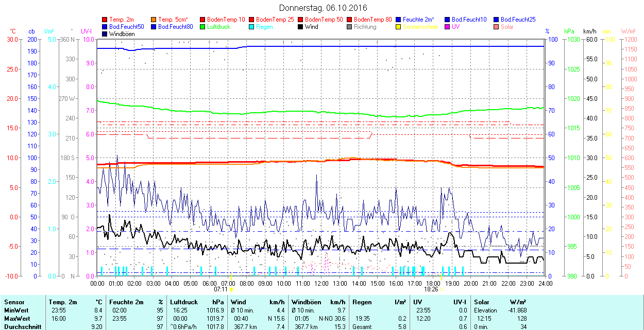Image resolution: width=644 pixels, height=330 pixels.
Task: Click the orange Temp. 5cm legend swatch
Action: 154,20
